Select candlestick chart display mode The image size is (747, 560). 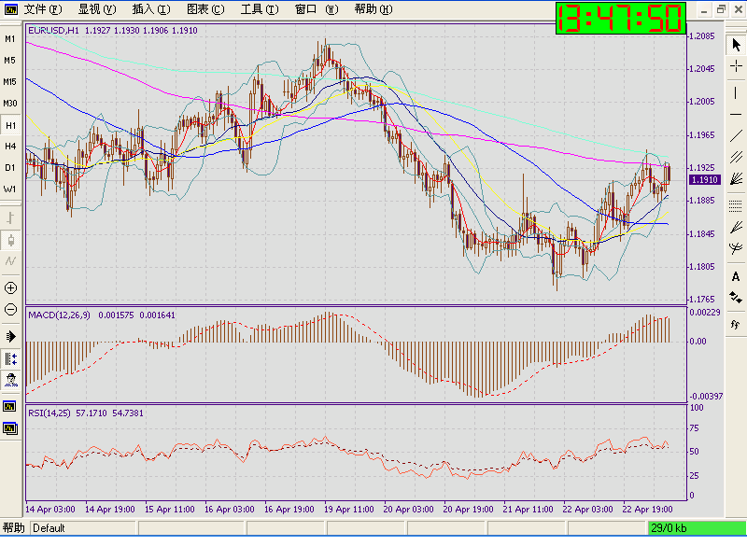(10, 240)
